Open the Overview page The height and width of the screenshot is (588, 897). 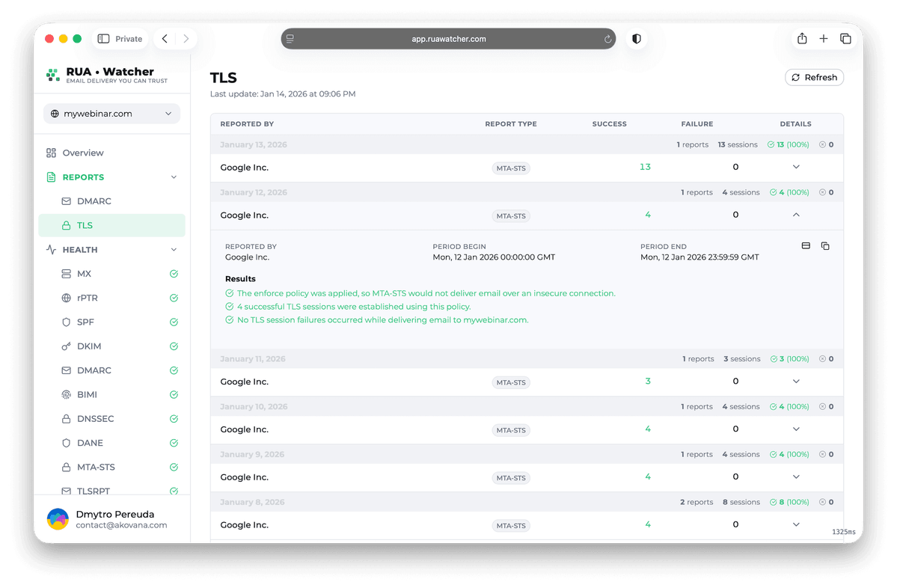tap(83, 153)
